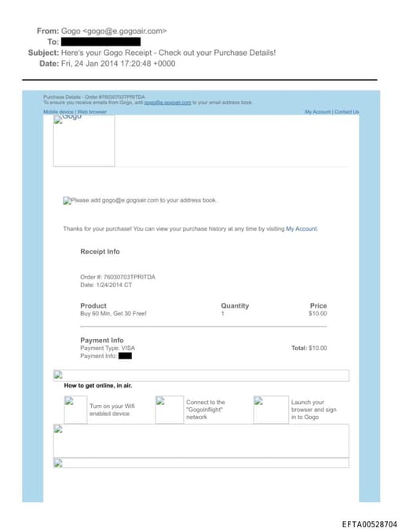Click the date 'Fri, 24 Jan 2014 17:20:48 +0000'
This screenshot has height=532, width=402.
point(118,64)
